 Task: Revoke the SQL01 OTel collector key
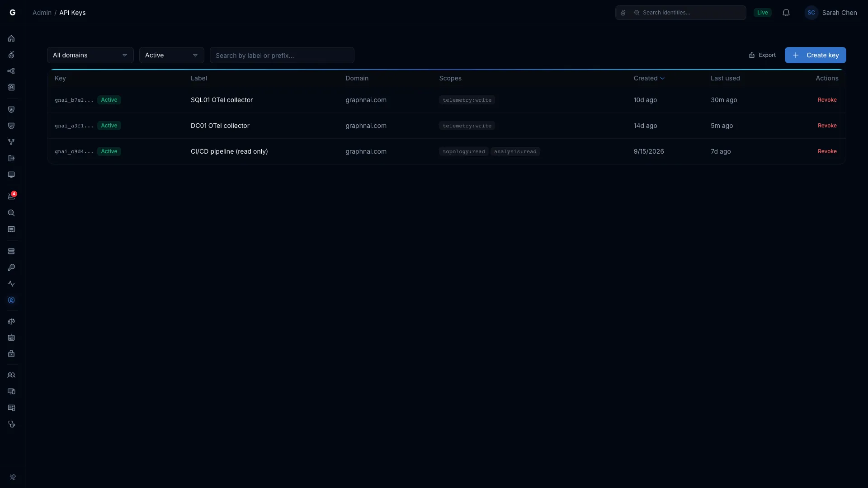point(827,100)
